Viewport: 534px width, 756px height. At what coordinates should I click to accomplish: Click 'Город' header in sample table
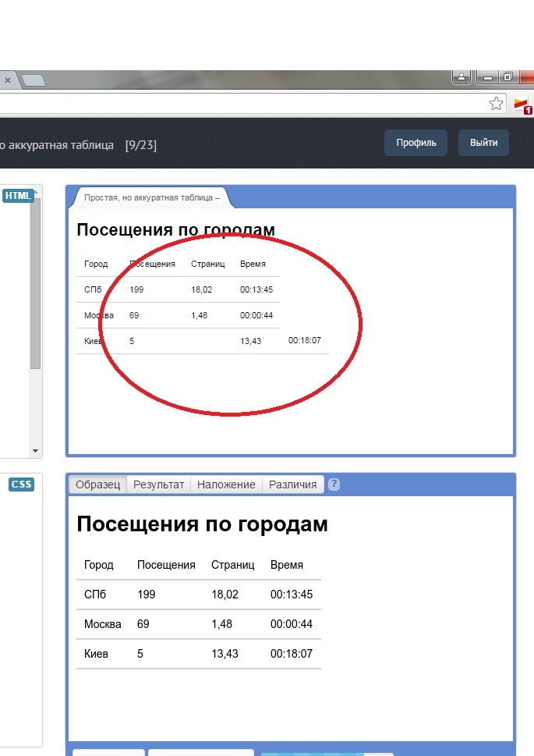point(99,565)
